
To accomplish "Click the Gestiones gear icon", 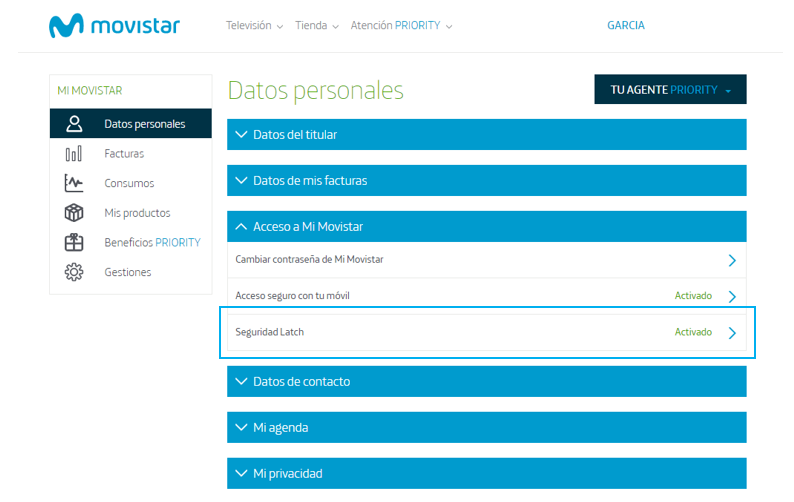I will point(74,272).
